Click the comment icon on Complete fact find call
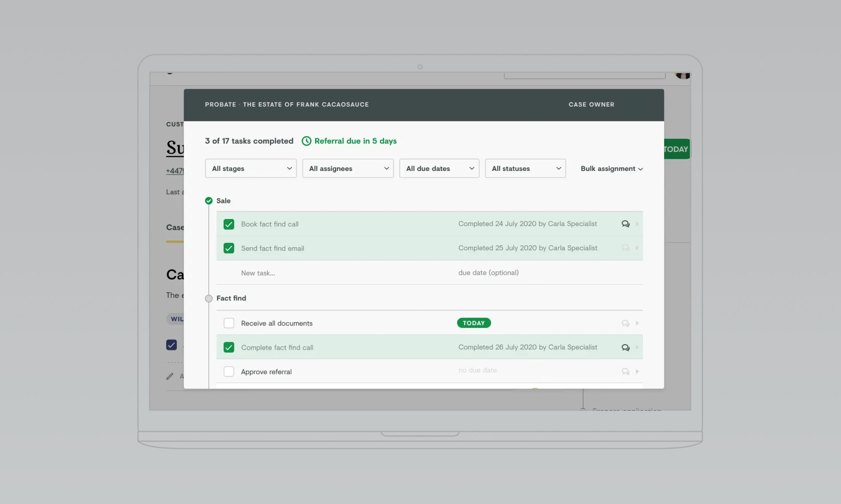Screen dimensions: 841x504 (x=625, y=347)
